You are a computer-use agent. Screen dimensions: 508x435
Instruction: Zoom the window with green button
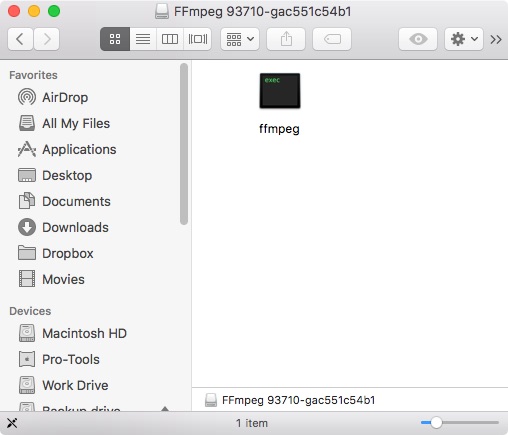(x=54, y=11)
